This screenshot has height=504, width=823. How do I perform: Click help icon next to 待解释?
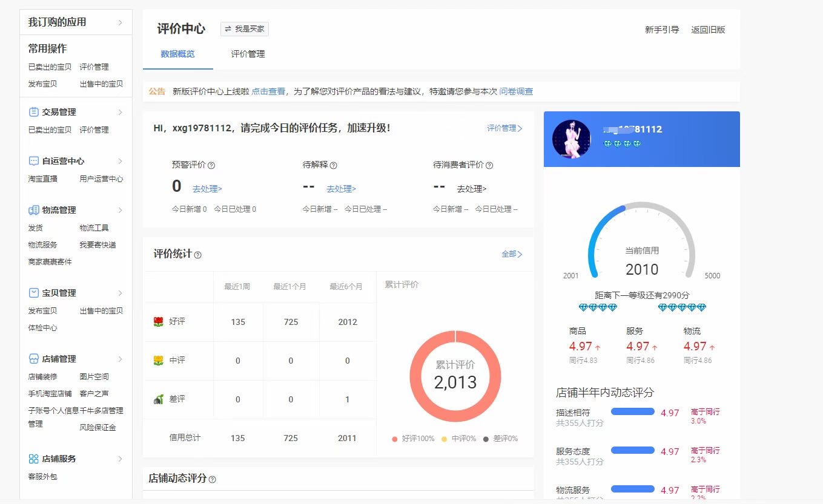(333, 165)
